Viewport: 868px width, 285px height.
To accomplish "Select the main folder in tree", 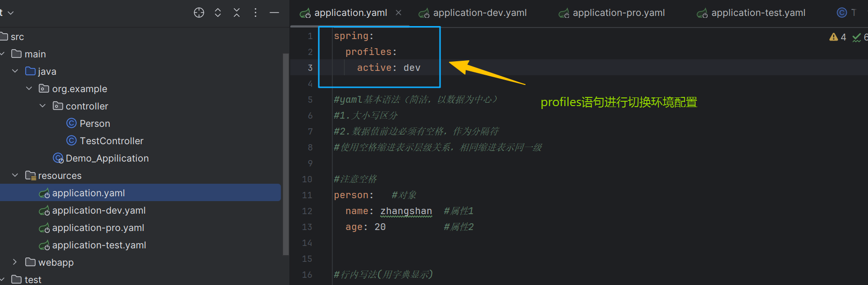I will pyautogui.click(x=35, y=54).
